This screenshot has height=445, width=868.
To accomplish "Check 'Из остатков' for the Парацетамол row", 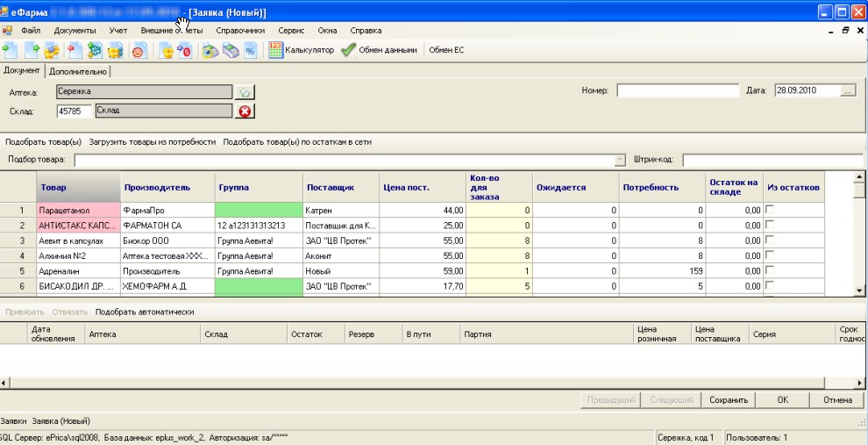I will 771,210.
